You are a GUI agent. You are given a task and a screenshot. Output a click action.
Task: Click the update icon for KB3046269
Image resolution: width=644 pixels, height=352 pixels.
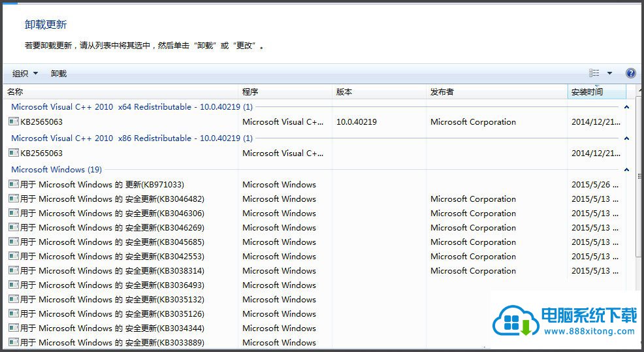coord(14,227)
